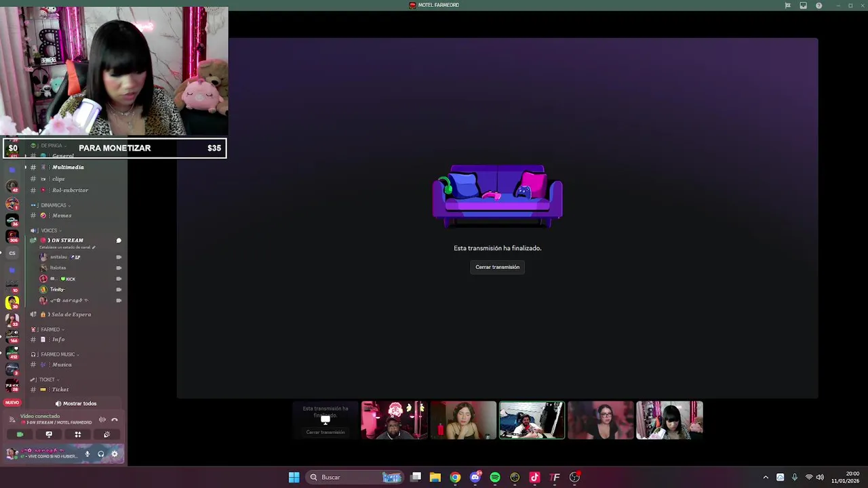Check connection signal icon beside Video conectado
Viewport: 868px width, 488px height.
[12, 420]
